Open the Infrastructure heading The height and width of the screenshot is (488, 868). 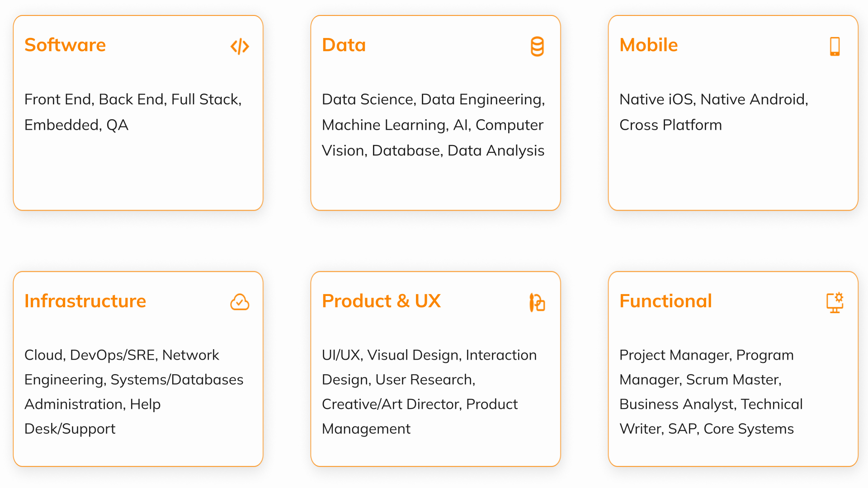85,301
